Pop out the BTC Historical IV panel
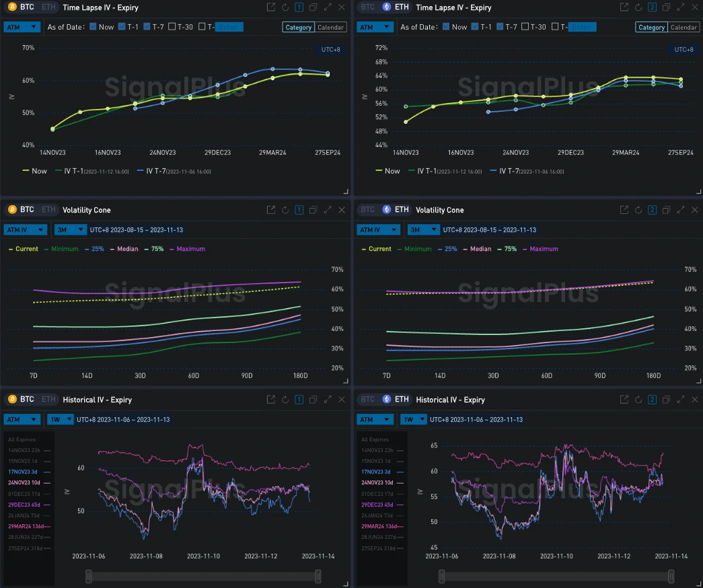Viewport: 703px width, 588px height. coord(271,400)
